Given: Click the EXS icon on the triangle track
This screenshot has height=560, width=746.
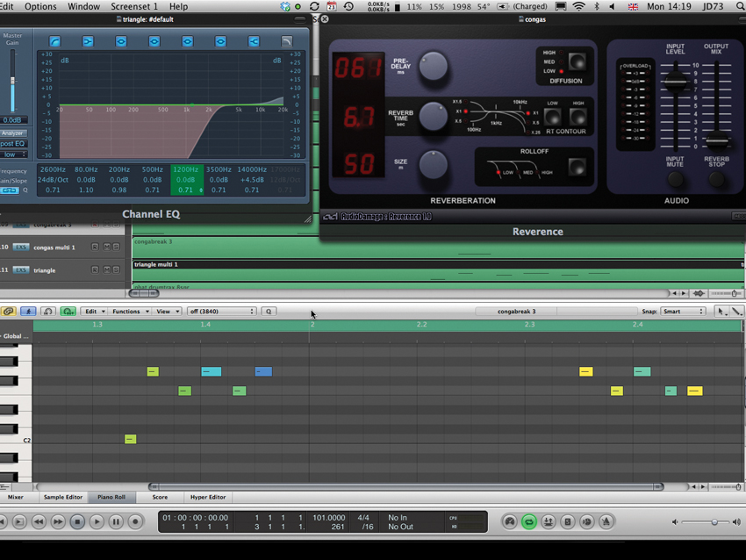Looking at the screenshot, I should [x=20, y=269].
